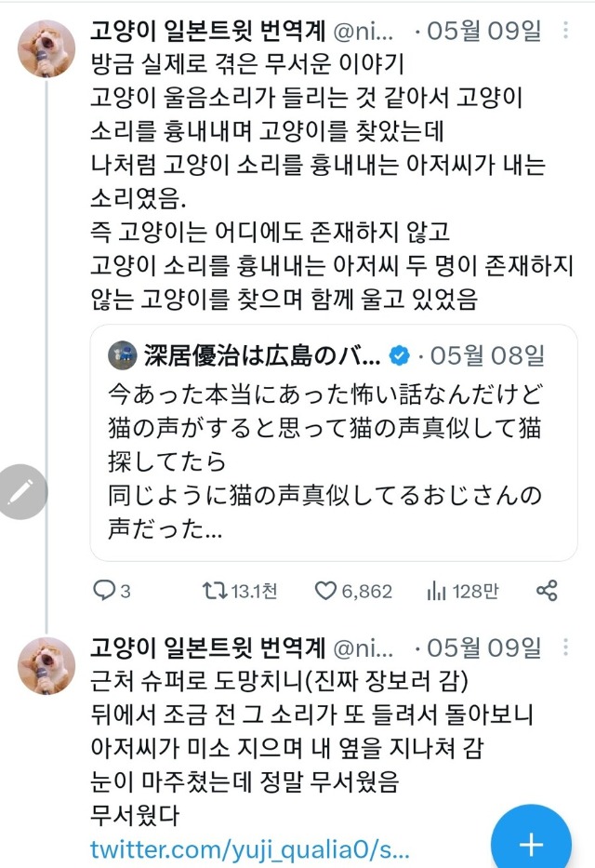Viewport: 595px width, 868px height.
Task: Open the twitter.com/yuji_qualia0 link
Action: pos(249,848)
